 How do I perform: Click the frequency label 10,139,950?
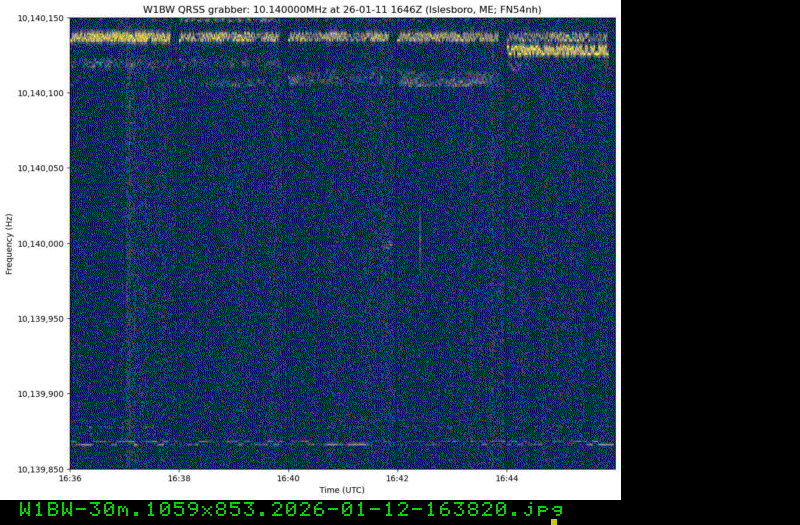[41, 319]
